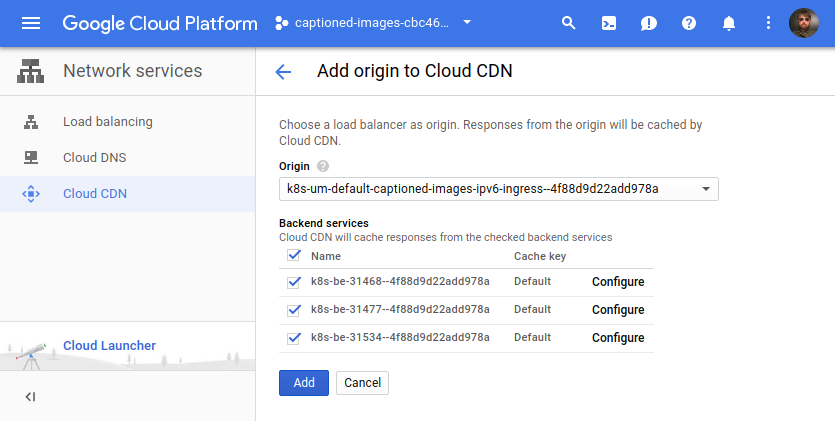Click the Origin help tooltip icon
This screenshot has height=421, width=835.
(323, 166)
